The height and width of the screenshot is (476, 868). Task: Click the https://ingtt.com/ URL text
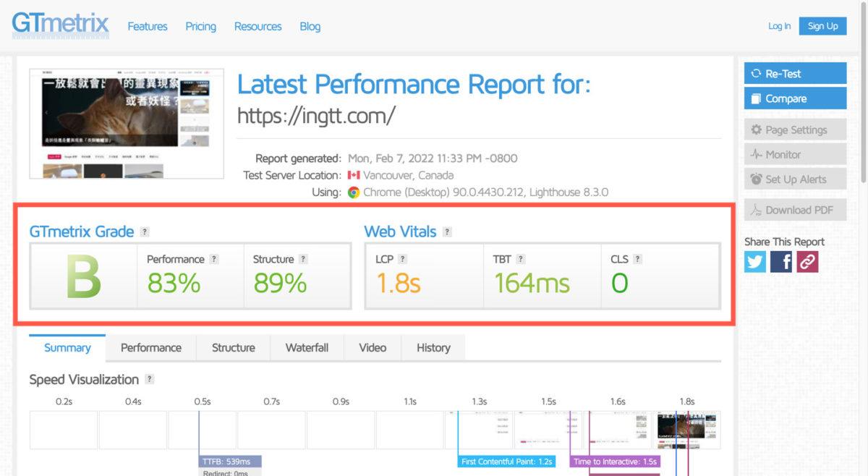(x=316, y=115)
